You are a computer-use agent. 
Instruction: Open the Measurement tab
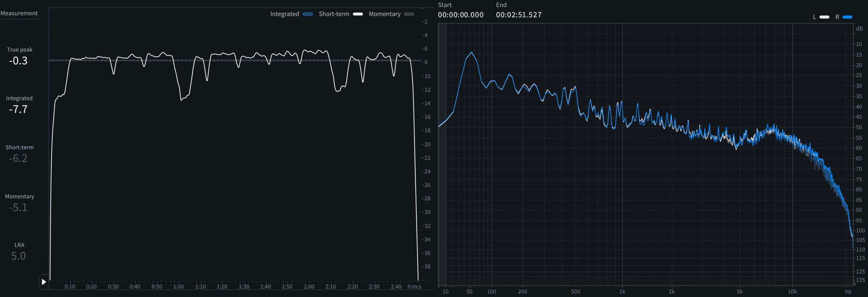[19, 13]
